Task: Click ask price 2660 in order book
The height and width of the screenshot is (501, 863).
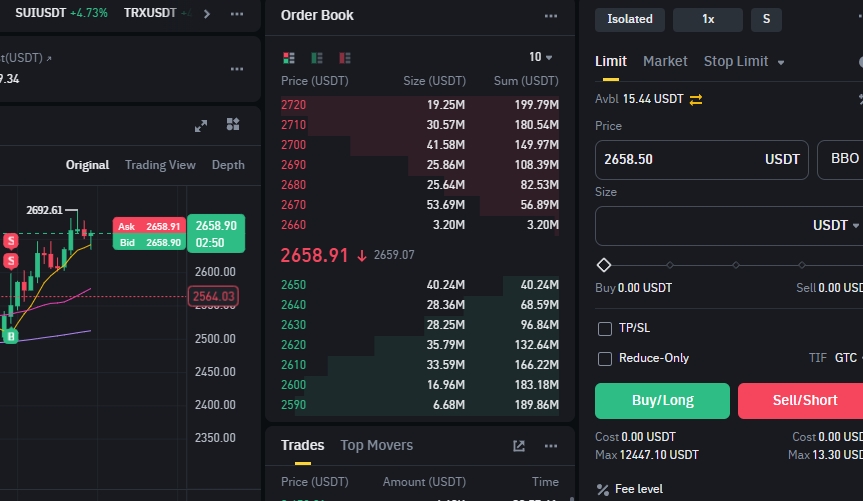Action: [x=293, y=225]
